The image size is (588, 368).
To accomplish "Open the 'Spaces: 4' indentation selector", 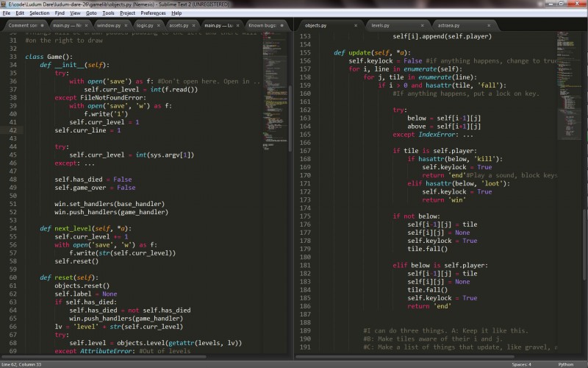I will point(521,364).
